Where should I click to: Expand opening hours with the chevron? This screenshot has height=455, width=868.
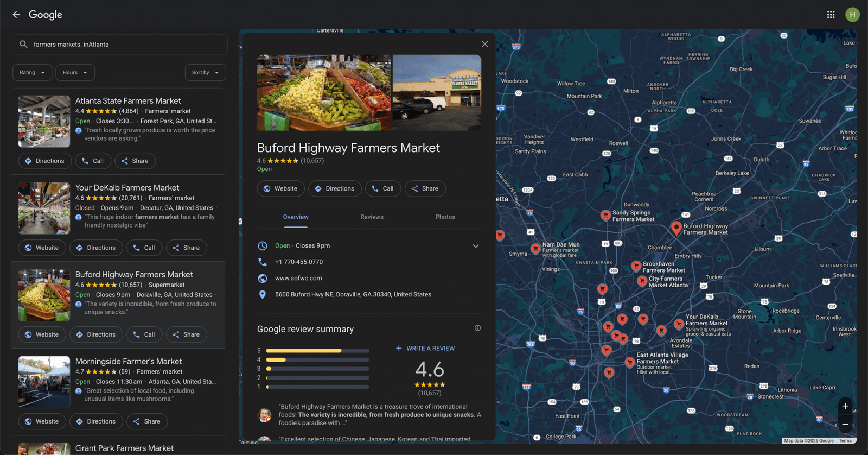click(476, 246)
